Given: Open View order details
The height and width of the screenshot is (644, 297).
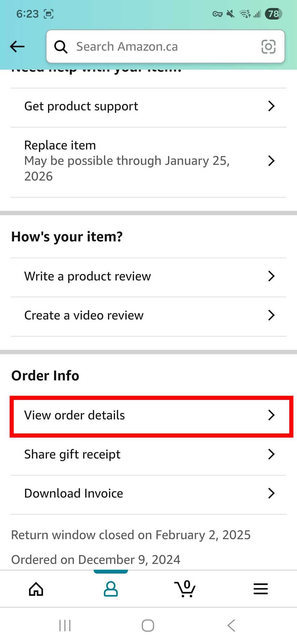Looking at the screenshot, I should (x=148, y=415).
